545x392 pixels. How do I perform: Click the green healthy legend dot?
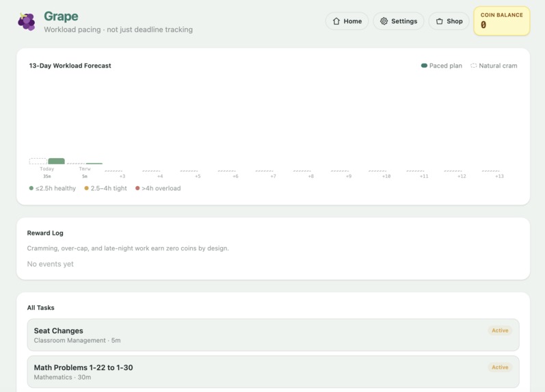31,188
